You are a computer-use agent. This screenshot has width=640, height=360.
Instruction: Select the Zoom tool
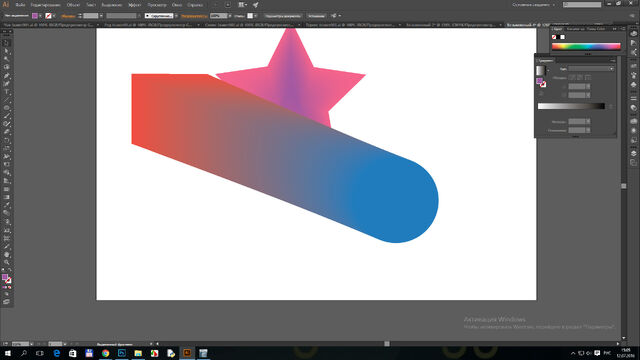pyautogui.click(x=7, y=262)
